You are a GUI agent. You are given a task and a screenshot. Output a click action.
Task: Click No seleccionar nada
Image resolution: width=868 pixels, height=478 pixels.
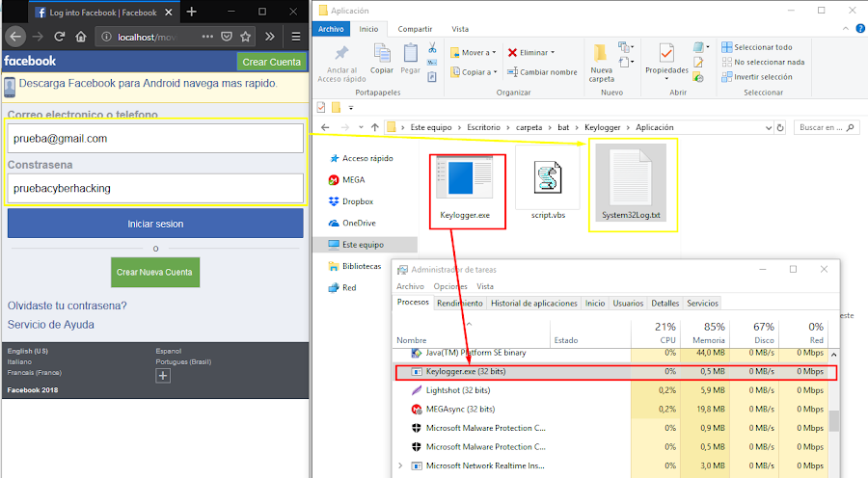pos(764,62)
